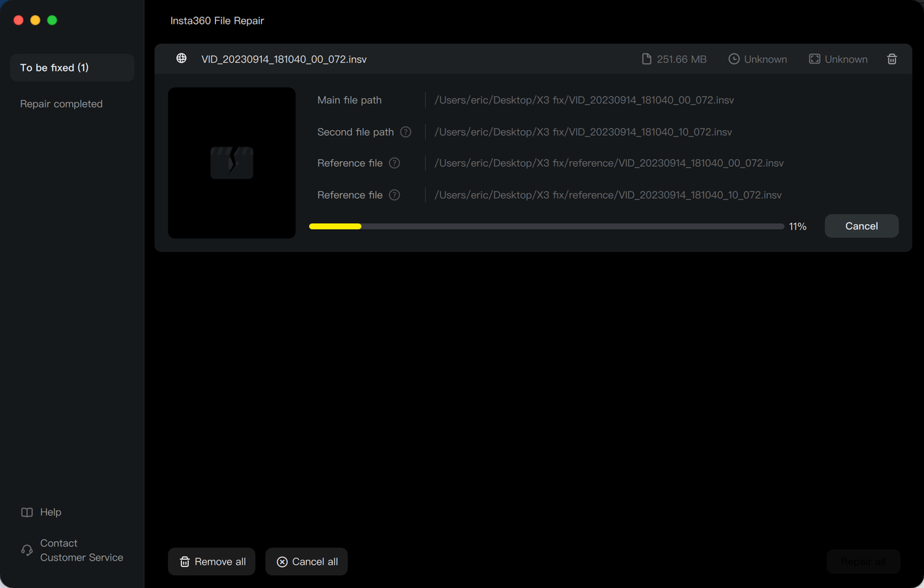Maximize the window with the green button

(x=52, y=20)
